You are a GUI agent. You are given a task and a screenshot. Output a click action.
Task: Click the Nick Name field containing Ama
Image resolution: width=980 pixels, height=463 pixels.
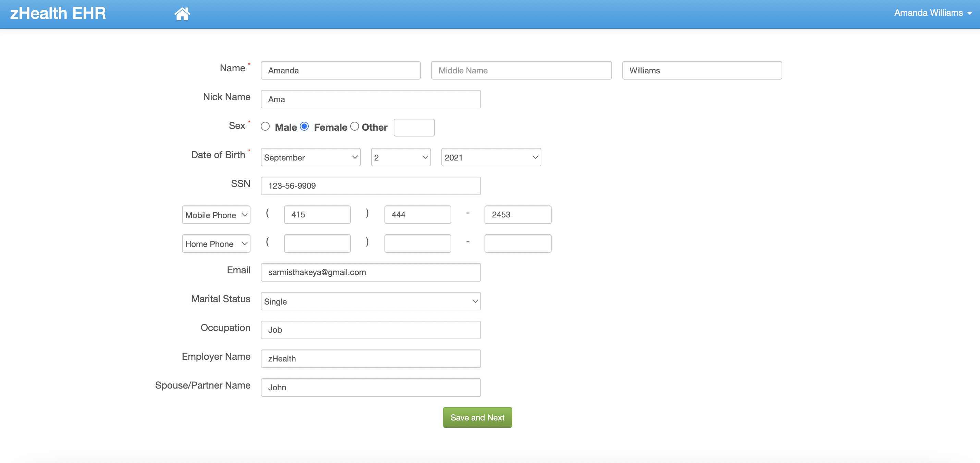[x=370, y=99]
